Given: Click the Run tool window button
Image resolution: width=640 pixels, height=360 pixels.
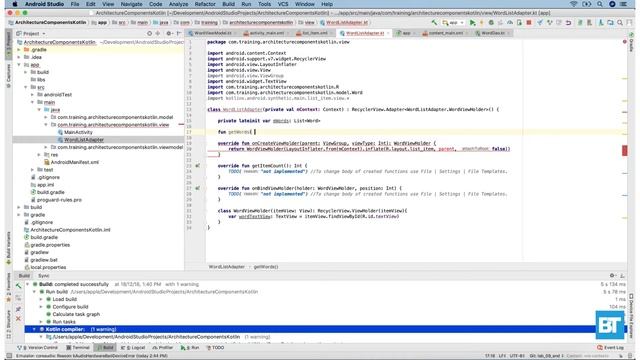Looking at the screenshot, I should point(190,348).
